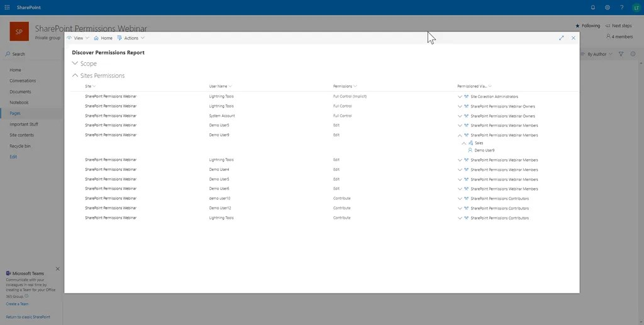Open the LT account avatar
This screenshot has width=644, height=325.
click(x=636, y=8)
